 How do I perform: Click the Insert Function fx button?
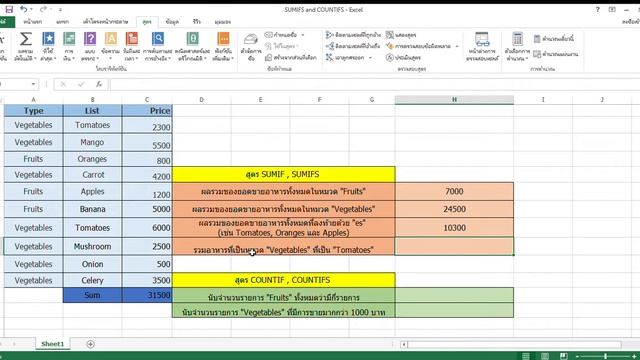99,84
